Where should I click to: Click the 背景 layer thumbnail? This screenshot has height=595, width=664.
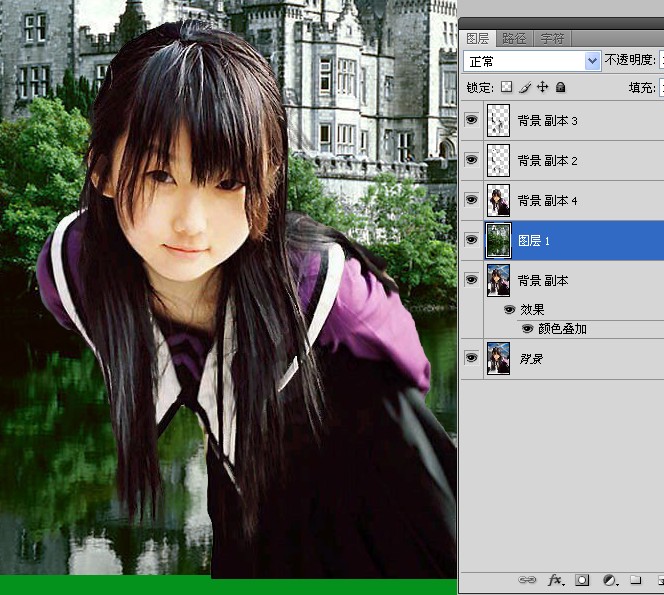point(498,358)
